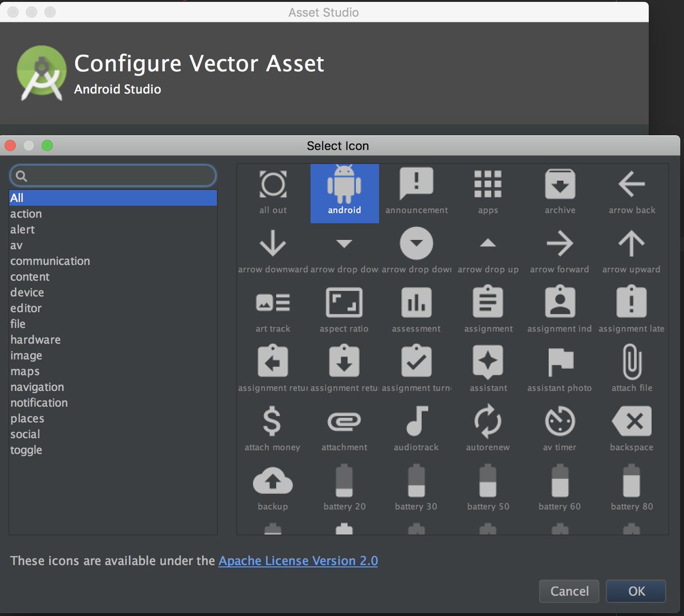Screen dimensions: 684x616
Task: Filter by device category
Action: (x=113, y=292)
